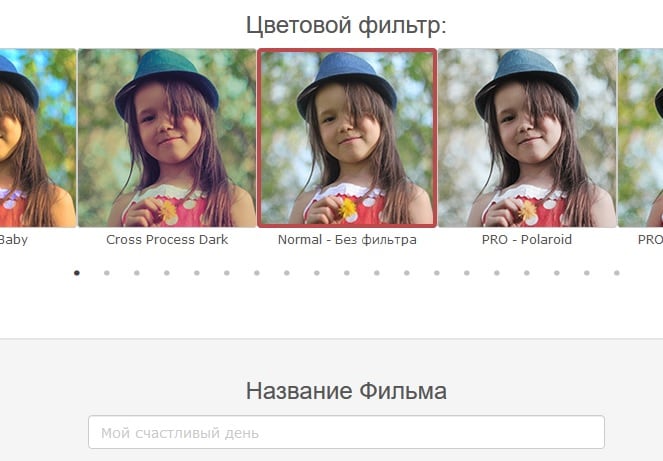Click the Название Фильма heading
Image resolution: width=663 pixels, height=461 pixels.
pyautogui.click(x=346, y=391)
